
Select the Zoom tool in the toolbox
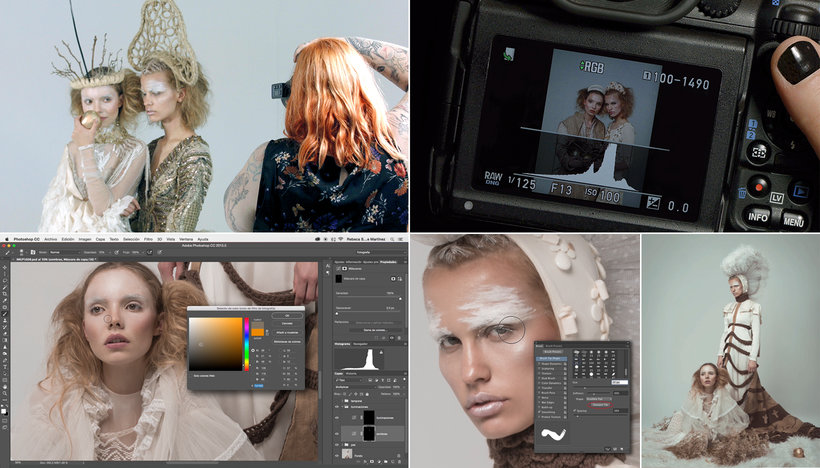pos(5,393)
